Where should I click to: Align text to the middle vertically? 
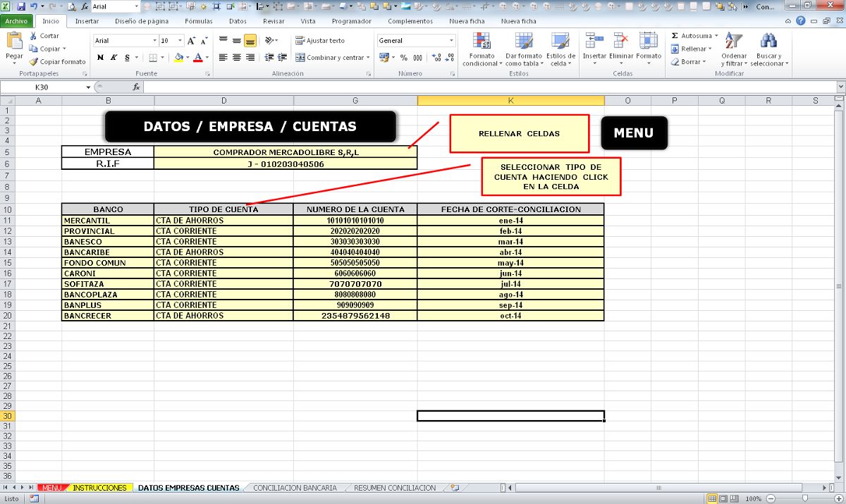click(x=237, y=41)
